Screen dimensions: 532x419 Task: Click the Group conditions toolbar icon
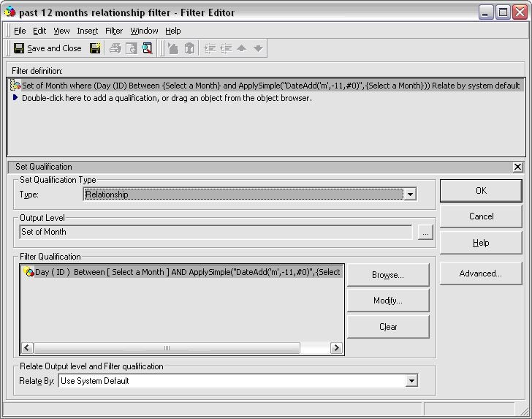click(173, 48)
